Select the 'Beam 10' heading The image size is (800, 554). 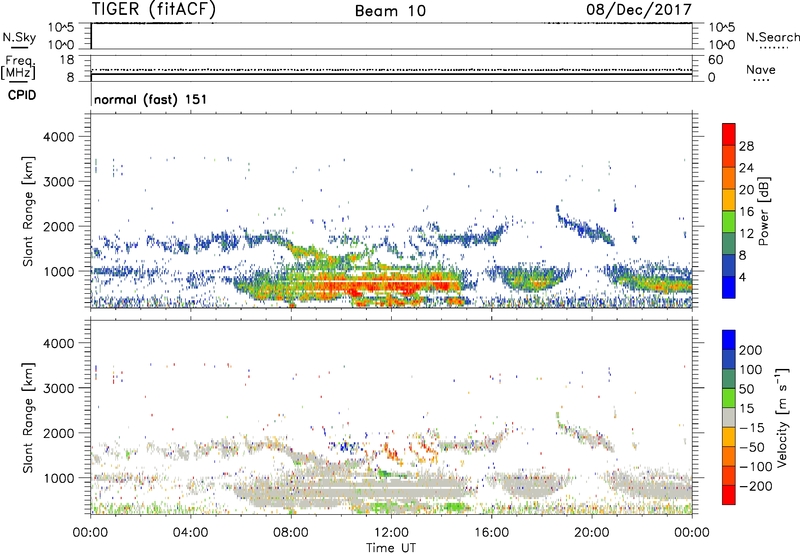click(x=390, y=11)
